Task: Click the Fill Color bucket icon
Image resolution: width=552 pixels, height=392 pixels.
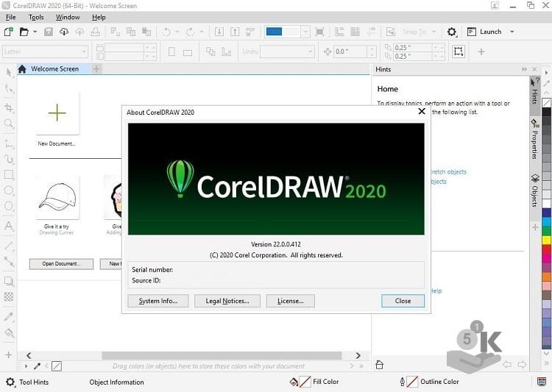Action: pos(294,382)
